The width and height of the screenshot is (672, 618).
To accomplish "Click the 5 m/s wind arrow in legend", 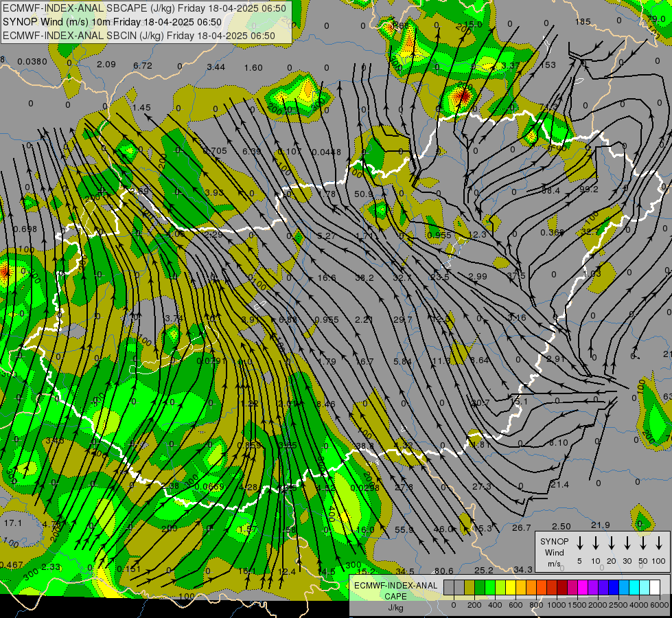I will (580, 543).
